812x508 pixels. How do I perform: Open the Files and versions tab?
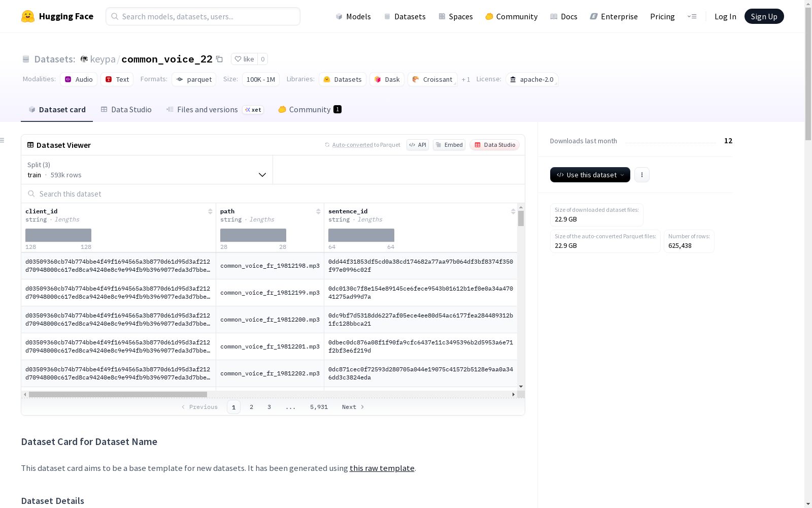(x=215, y=109)
